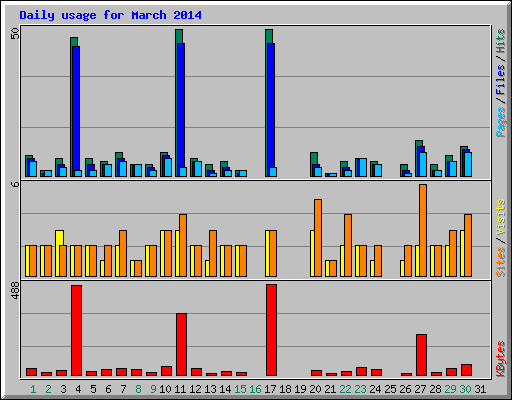
Task: Select day label 10 on x-axis
Action: (165, 389)
